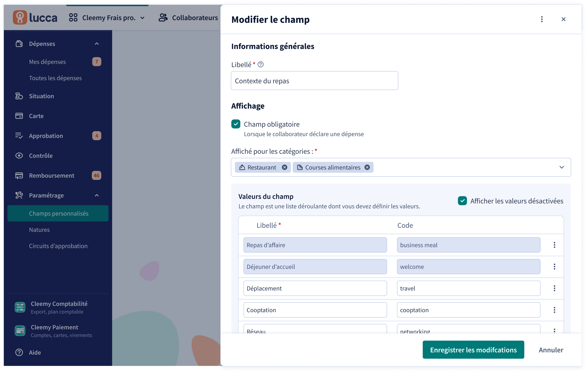The width and height of the screenshot is (588, 374).
Task: Open the Situation page
Action: (42, 96)
